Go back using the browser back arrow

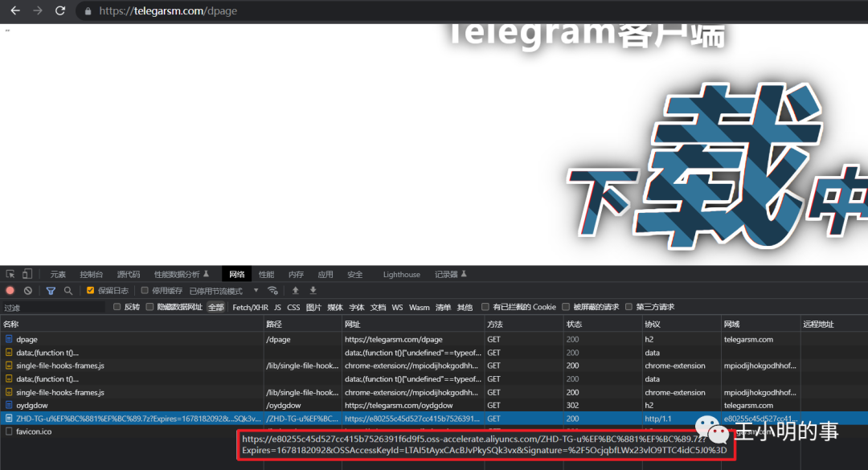15,10
